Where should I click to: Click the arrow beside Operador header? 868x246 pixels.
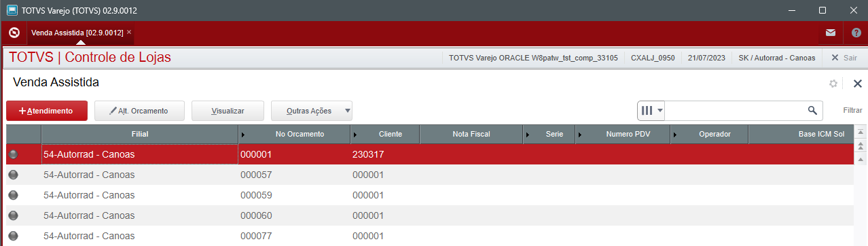[x=675, y=135]
